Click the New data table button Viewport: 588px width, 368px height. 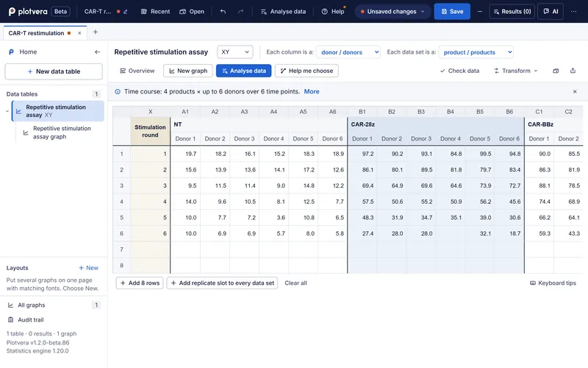click(x=54, y=71)
